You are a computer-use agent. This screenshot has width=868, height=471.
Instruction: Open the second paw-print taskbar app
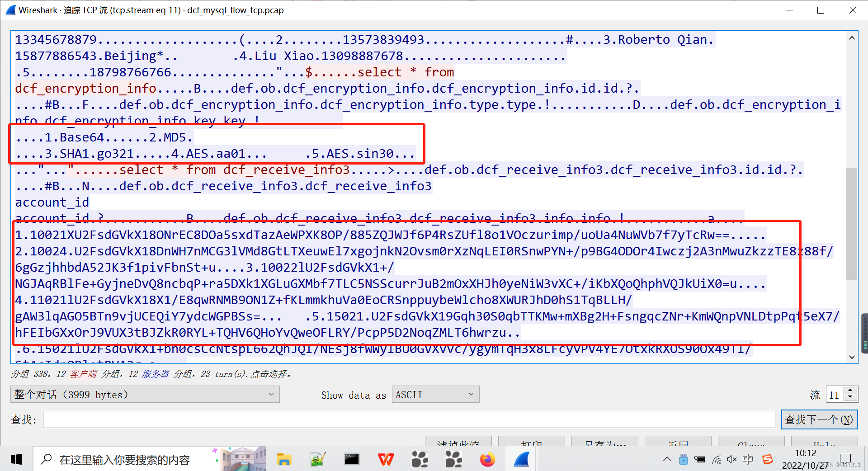453,460
